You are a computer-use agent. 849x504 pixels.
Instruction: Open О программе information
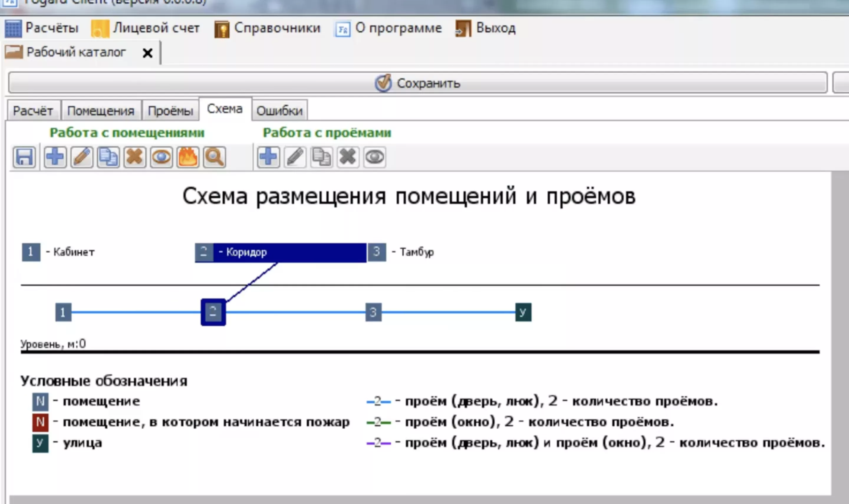[398, 28]
